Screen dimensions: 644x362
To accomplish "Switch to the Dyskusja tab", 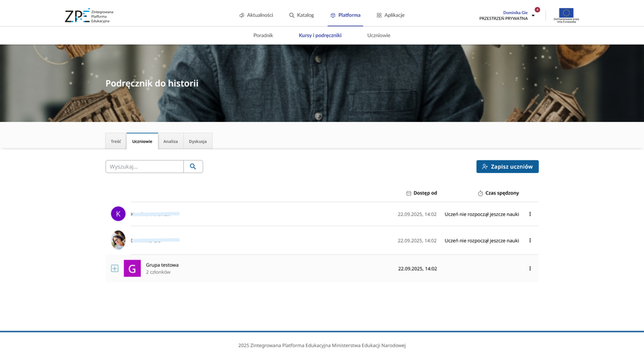I will point(198,141).
